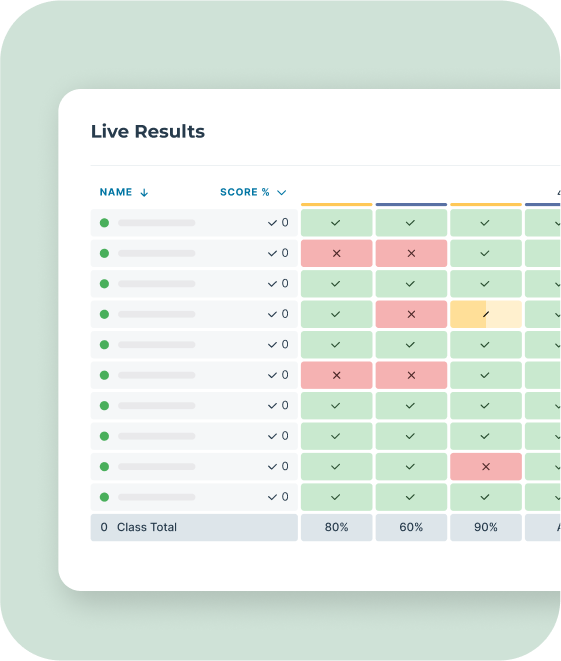This screenshot has height=661, width=561.
Task: Select the 60% class total cell
Action: (x=411, y=527)
